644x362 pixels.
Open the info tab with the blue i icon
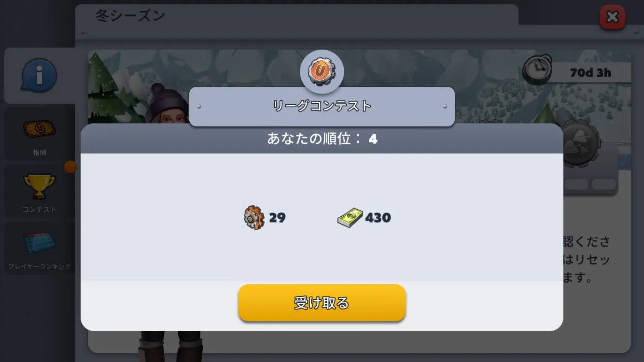[x=40, y=76]
